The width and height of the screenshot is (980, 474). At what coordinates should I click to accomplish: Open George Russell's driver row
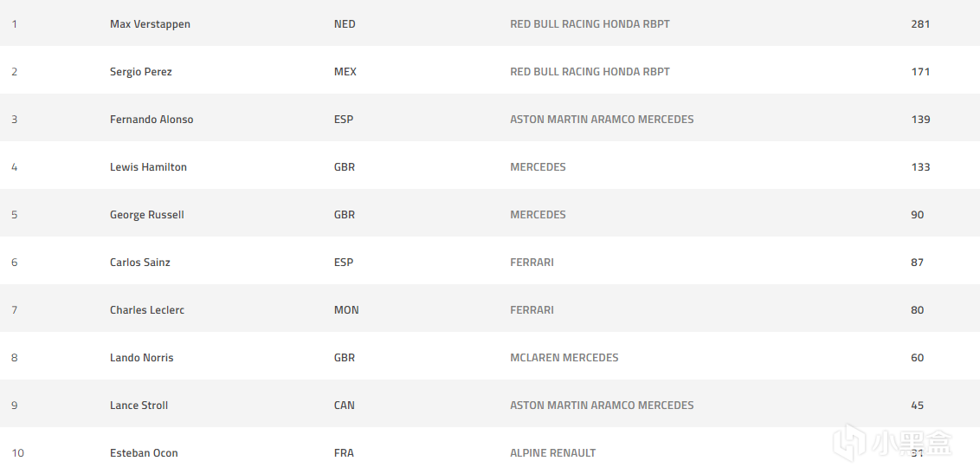[146, 215]
